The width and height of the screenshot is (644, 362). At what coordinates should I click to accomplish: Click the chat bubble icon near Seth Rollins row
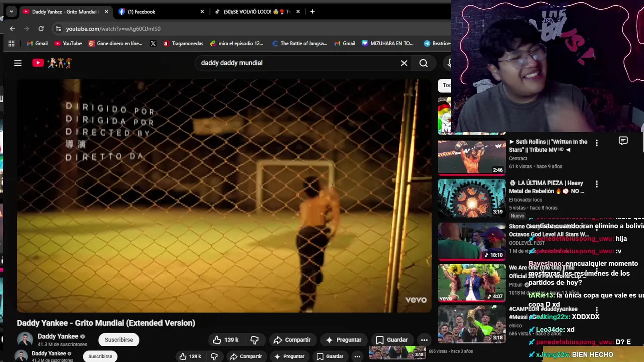(623, 141)
